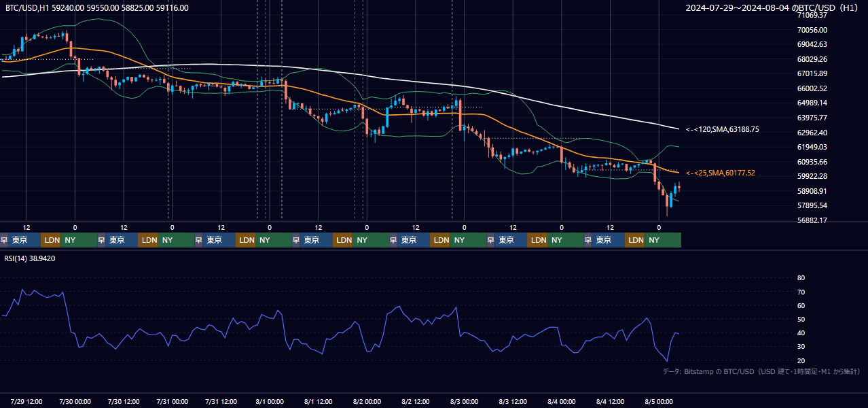
Task: Click the 8/1 00:00 date label
Action: coord(270,402)
